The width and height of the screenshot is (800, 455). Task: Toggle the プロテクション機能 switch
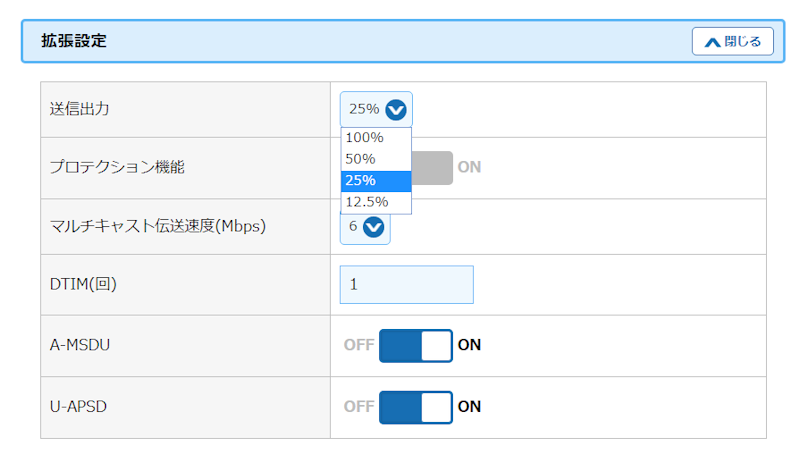tap(432, 167)
